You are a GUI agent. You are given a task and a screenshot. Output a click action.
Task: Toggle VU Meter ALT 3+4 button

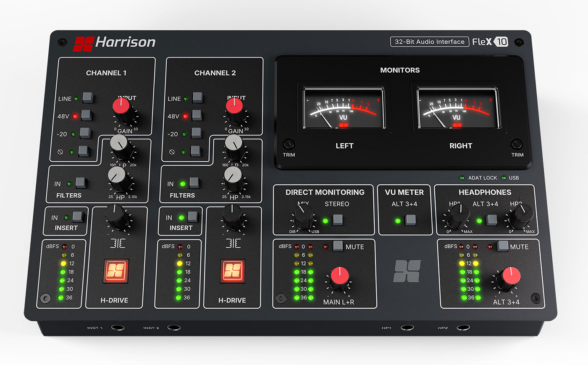click(x=410, y=220)
